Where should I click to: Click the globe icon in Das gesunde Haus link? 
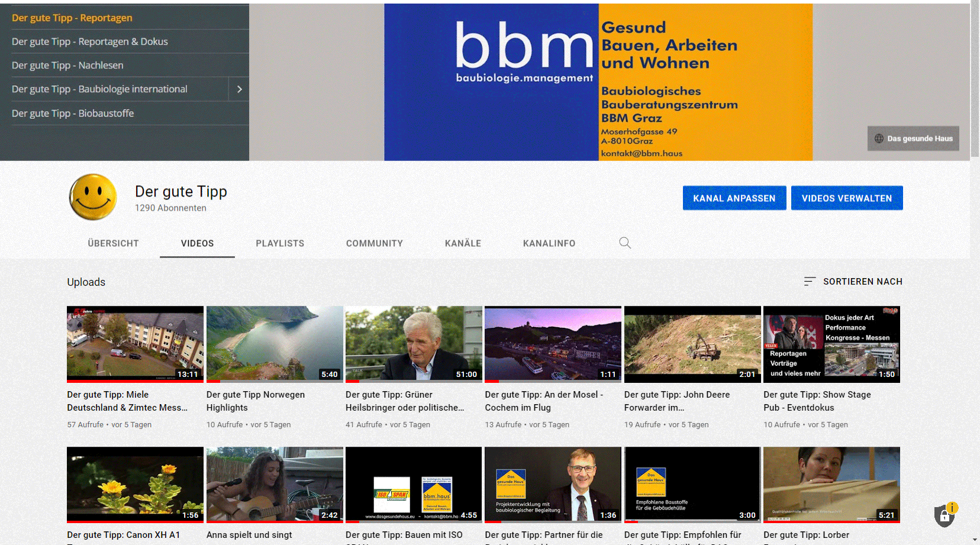click(879, 138)
